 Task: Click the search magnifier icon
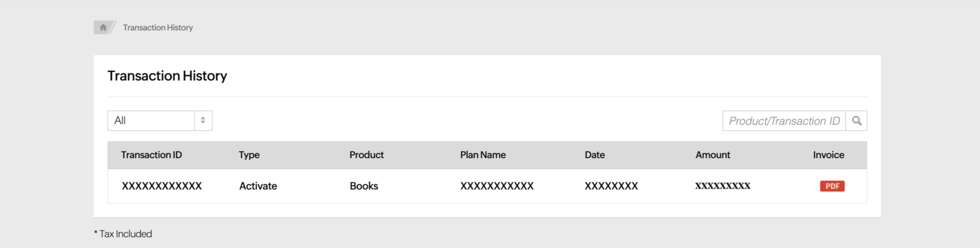(x=856, y=121)
